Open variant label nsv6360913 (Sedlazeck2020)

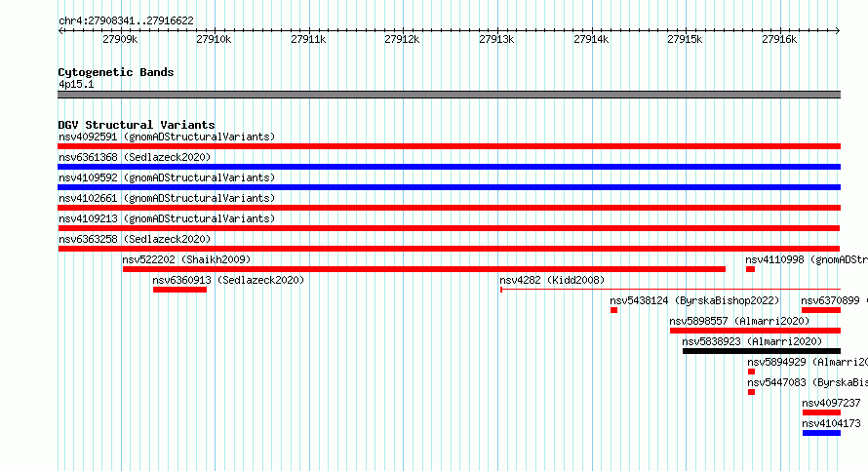coord(228,280)
